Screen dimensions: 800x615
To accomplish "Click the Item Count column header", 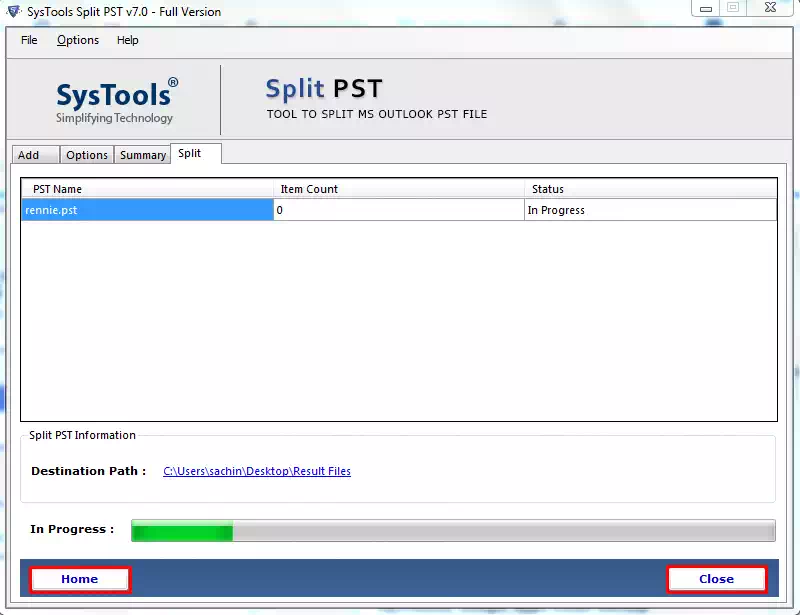I will (x=399, y=189).
